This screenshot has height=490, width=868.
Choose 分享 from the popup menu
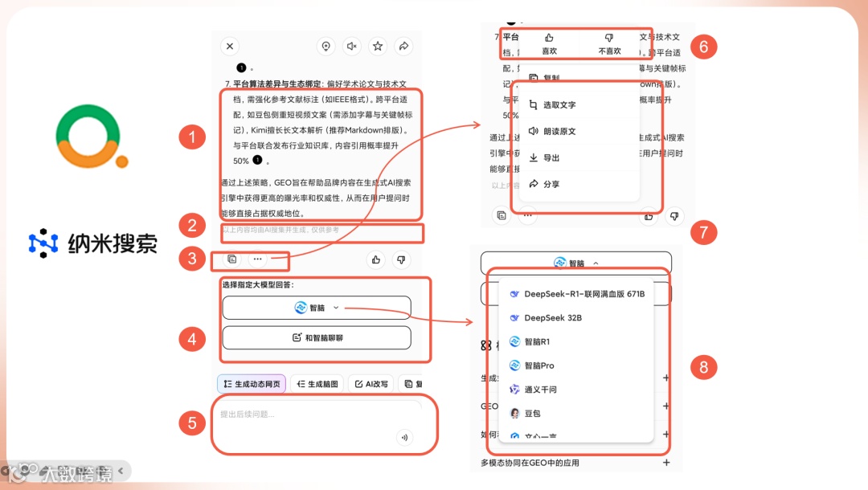(578, 184)
